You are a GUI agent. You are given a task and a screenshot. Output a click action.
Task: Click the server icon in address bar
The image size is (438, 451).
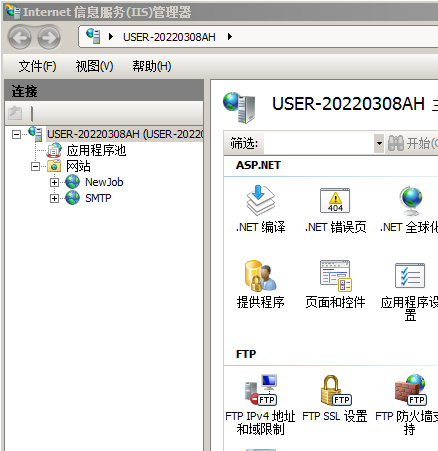click(93, 36)
